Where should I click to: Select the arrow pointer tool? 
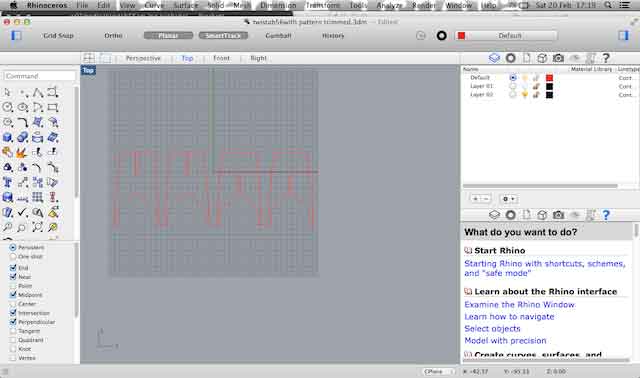pyautogui.click(x=7, y=93)
